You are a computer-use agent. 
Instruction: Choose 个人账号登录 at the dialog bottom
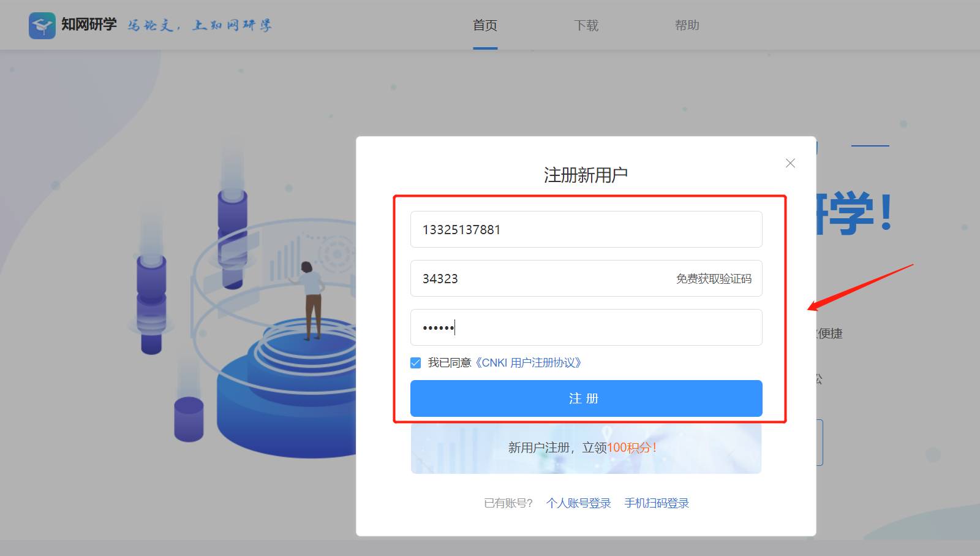pyautogui.click(x=578, y=503)
